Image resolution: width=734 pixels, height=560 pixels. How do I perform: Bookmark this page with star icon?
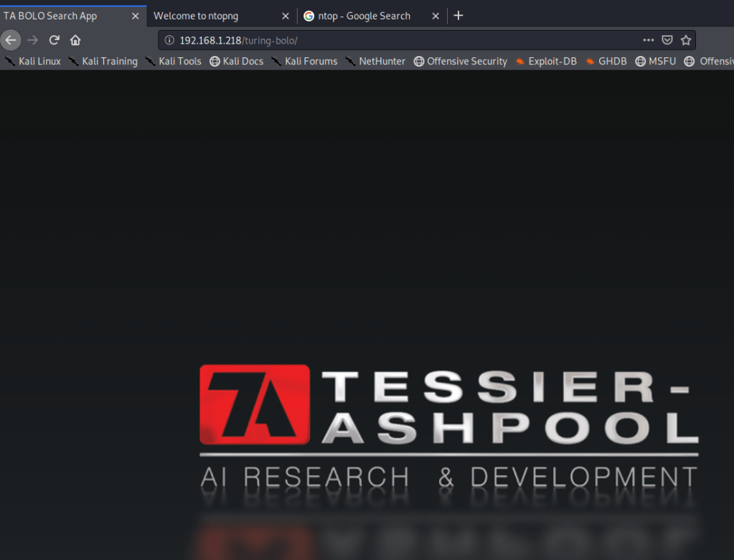(x=685, y=40)
